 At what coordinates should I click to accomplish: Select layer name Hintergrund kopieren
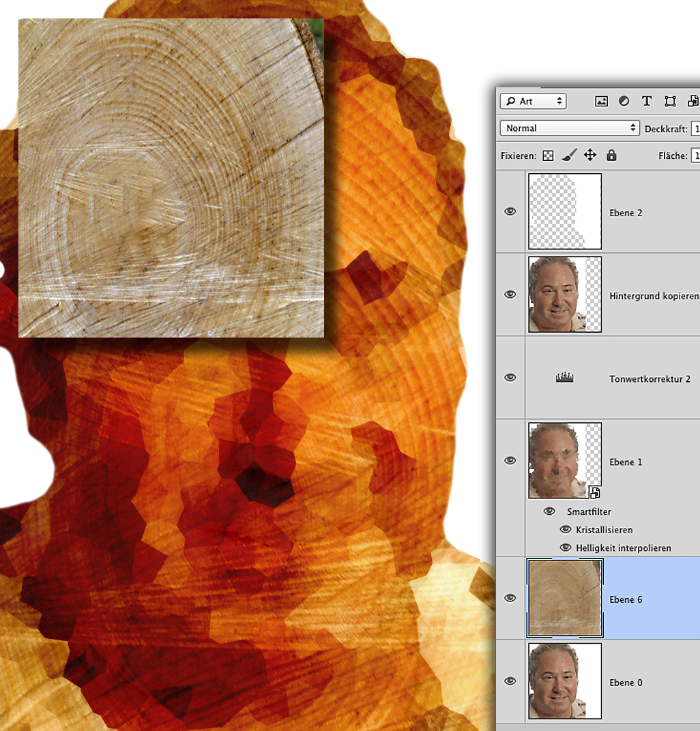tap(654, 296)
